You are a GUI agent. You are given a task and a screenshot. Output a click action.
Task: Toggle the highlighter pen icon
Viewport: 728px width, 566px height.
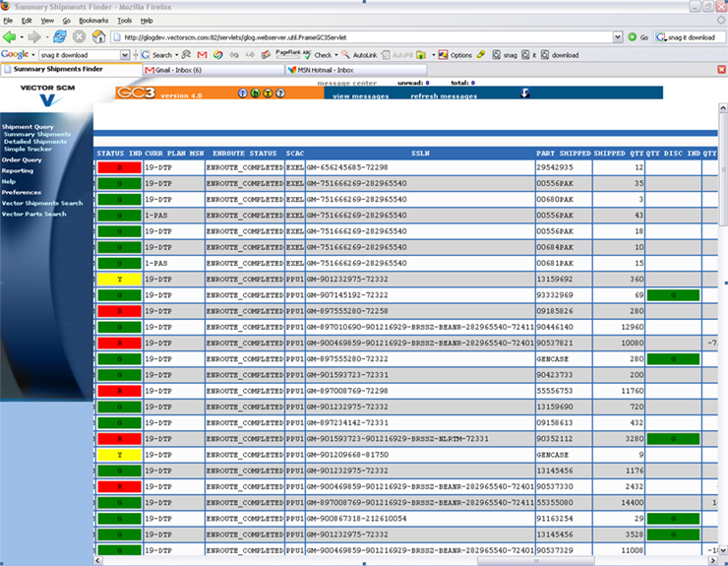pos(481,54)
